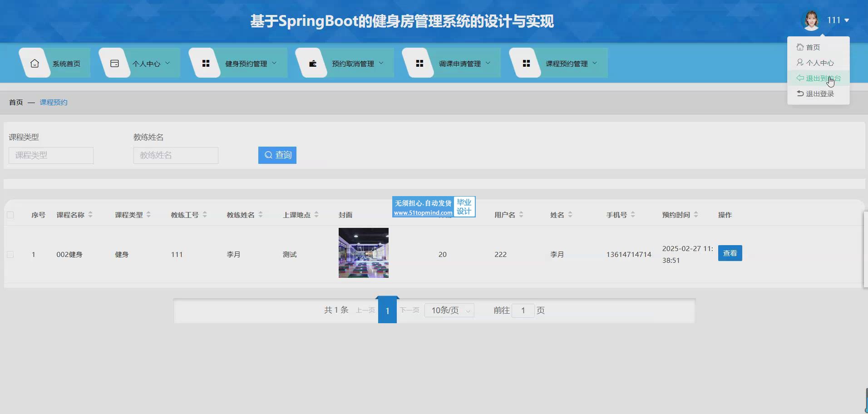This screenshot has width=868, height=414.
Task: Click the 首页 breadcrumb link
Action: click(16, 103)
